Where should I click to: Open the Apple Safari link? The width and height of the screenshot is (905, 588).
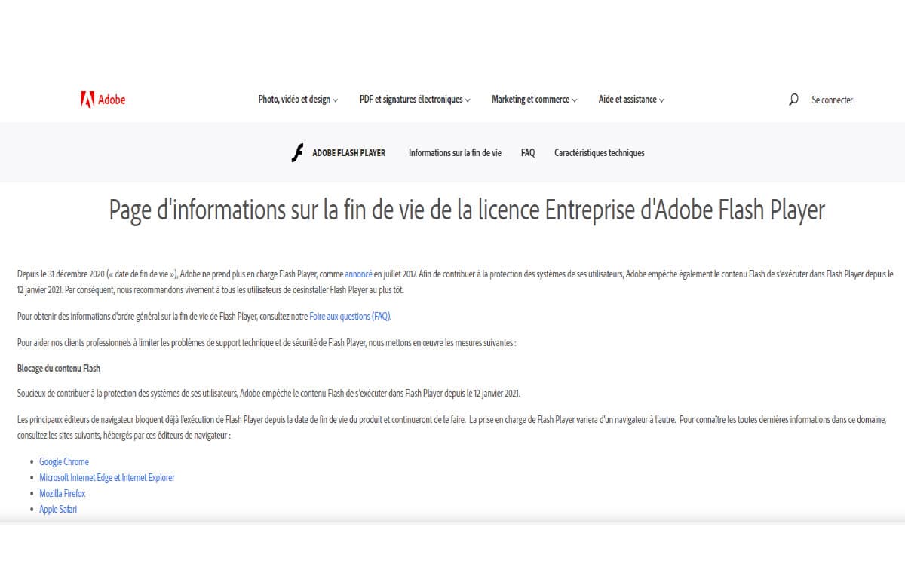(58, 509)
